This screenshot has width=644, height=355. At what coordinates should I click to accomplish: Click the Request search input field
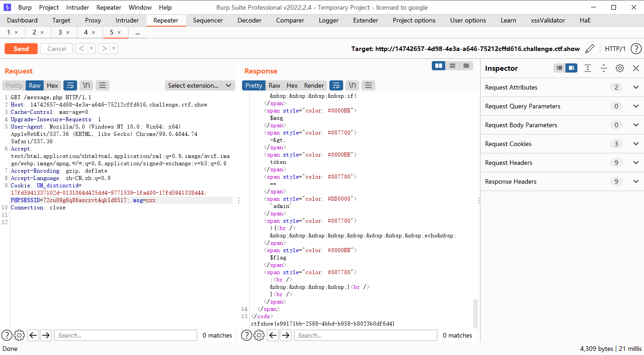pos(125,335)
